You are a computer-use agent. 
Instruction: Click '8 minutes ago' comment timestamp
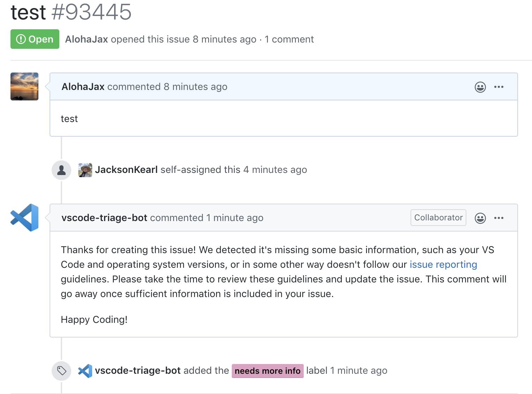coord(195,87)
